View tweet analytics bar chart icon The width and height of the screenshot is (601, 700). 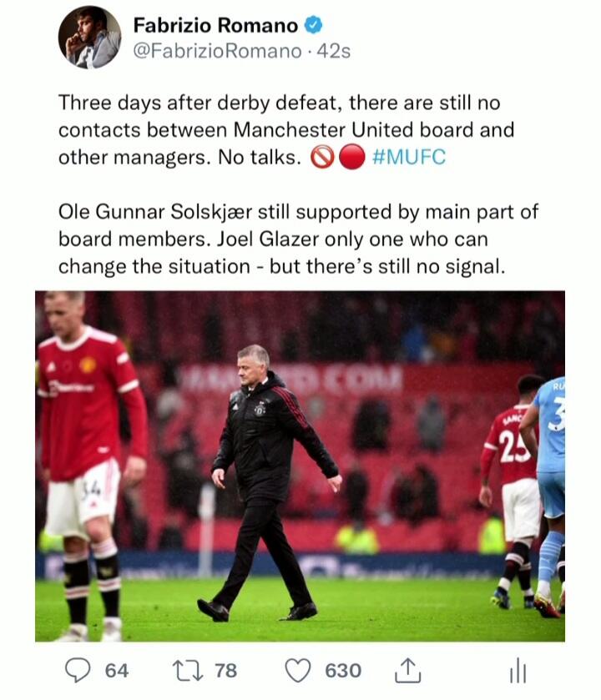(518, 670)
